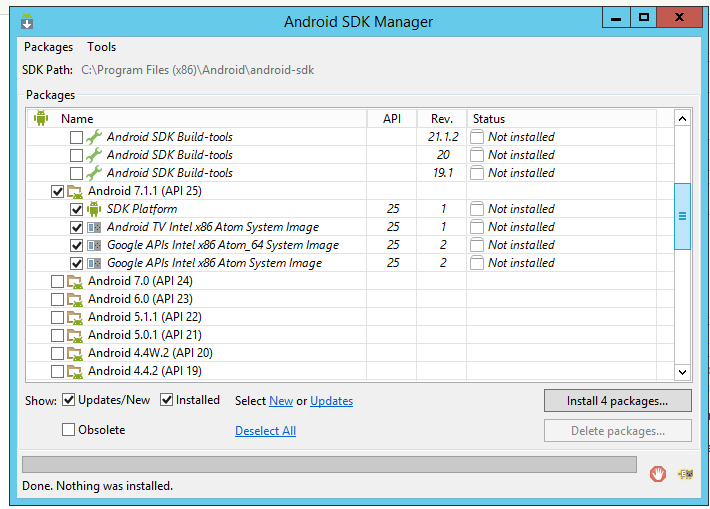Click the Android 6.0 (API 23) folder icon
The image size is (710, 509).
[75, 300]
